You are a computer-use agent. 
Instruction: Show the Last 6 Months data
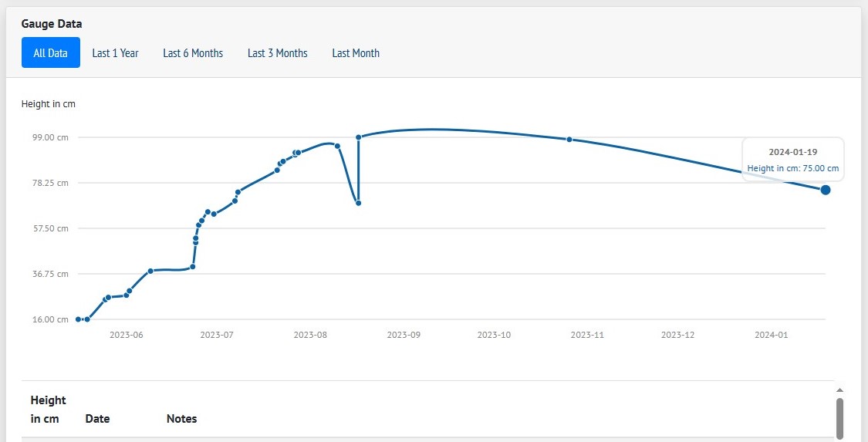pyautogui.click(x=193, y=53)
